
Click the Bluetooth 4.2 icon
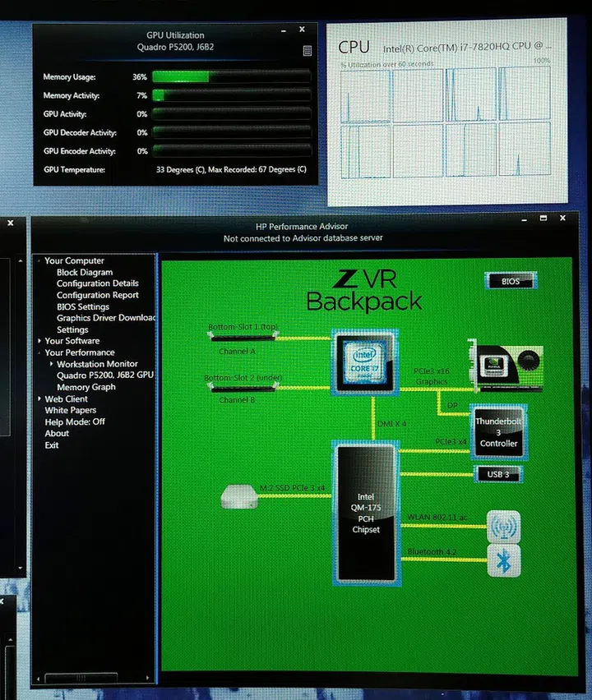[x=503, y=562]
